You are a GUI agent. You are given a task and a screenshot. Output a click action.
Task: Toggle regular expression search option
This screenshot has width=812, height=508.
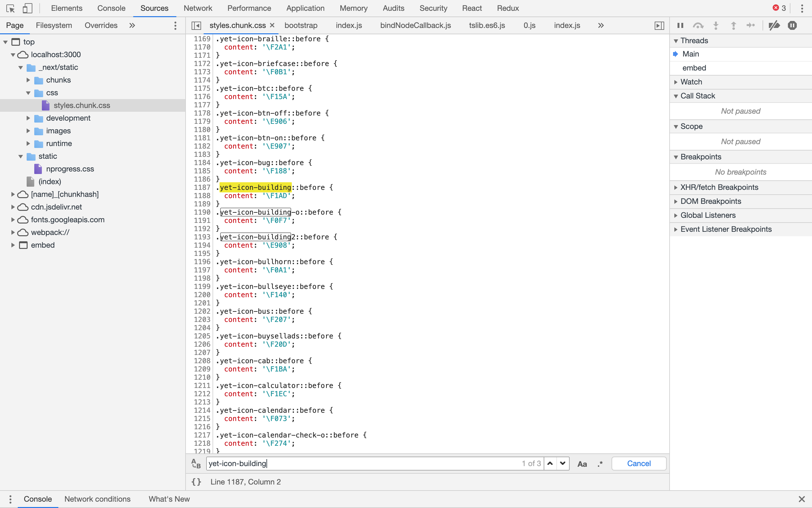tap(600, 464)
